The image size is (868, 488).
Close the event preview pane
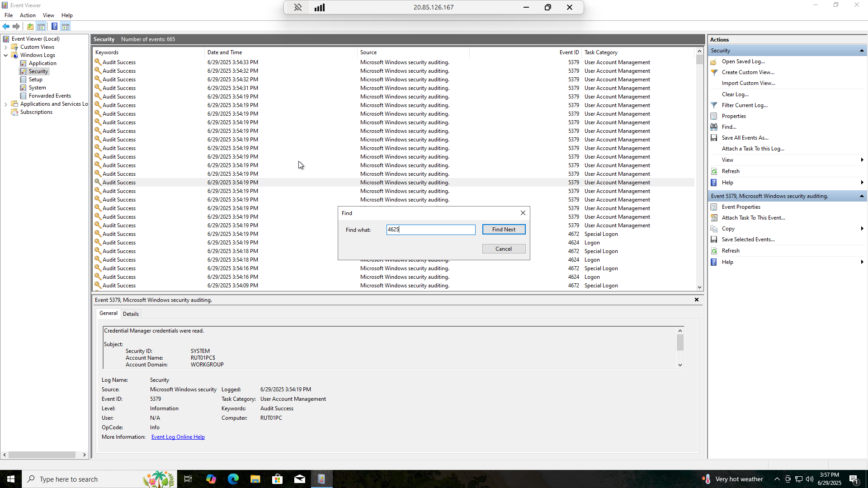tap(697, 300)
